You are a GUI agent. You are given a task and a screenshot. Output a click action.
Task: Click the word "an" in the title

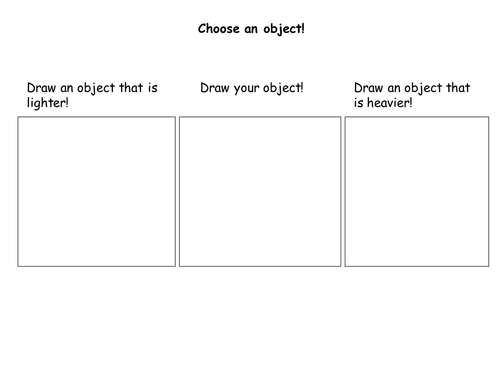tap(251, 30)
